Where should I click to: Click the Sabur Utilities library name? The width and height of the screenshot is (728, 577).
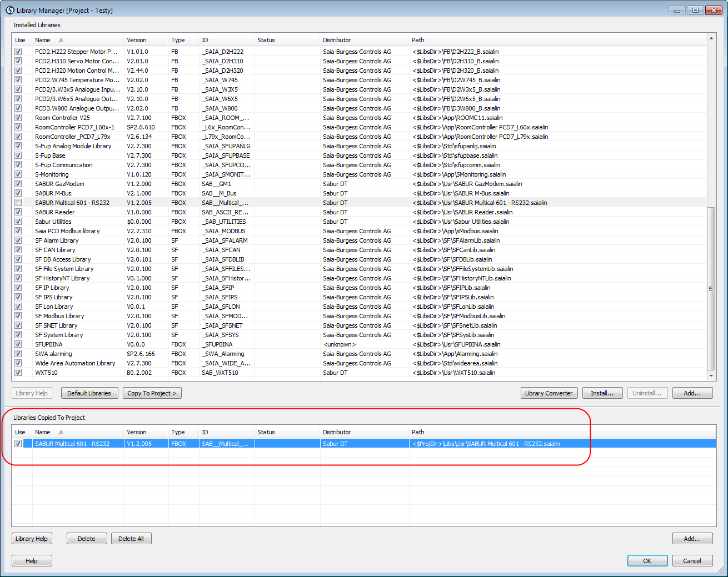[53, 222]
